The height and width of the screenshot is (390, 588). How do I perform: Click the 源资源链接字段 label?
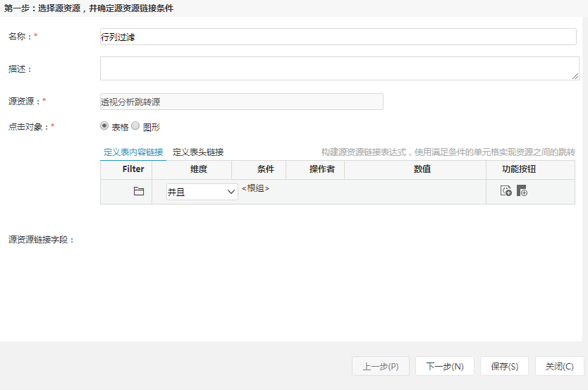[42, 240]
